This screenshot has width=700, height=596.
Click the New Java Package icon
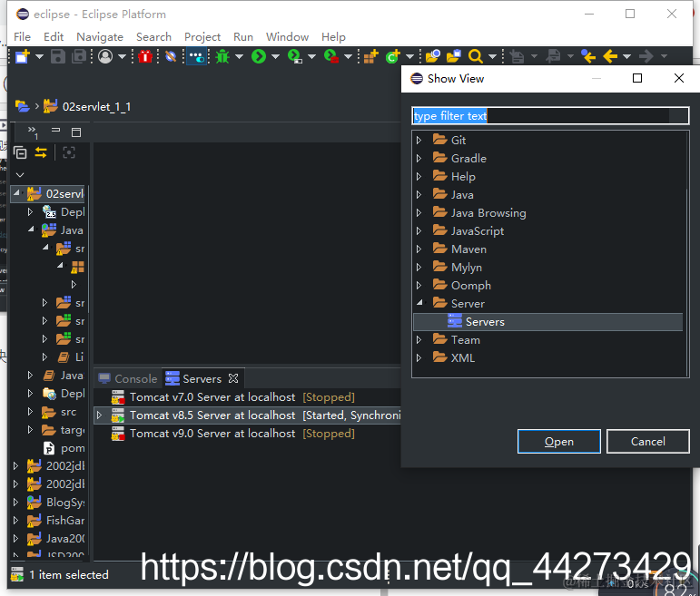pos(370,56)
